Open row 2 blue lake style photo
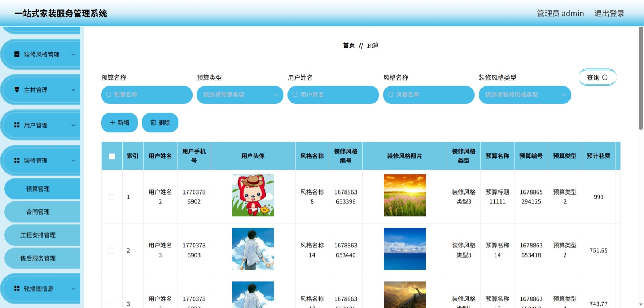The width and height of the screenshot is (644, 308). [x=405, y=249]
